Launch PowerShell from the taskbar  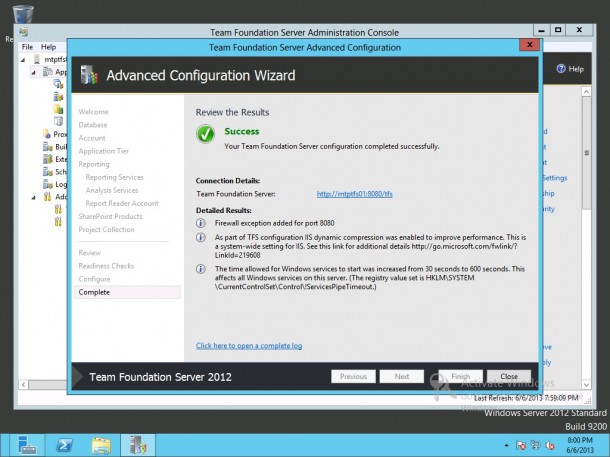pos(64,445)
